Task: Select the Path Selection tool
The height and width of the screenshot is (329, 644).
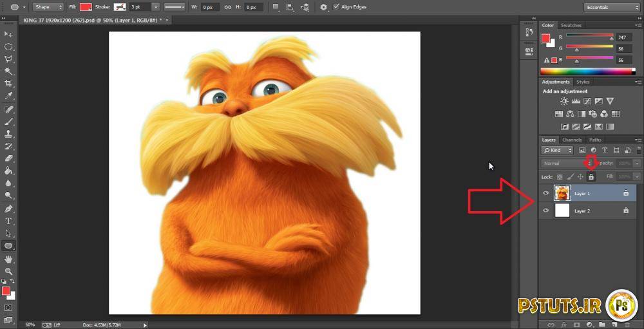Action: (8, 233)
